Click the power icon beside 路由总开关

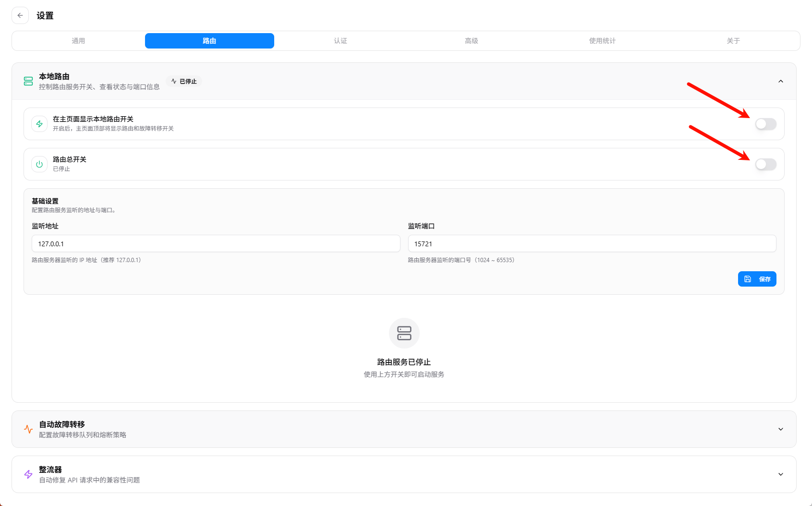click(39, 164)
